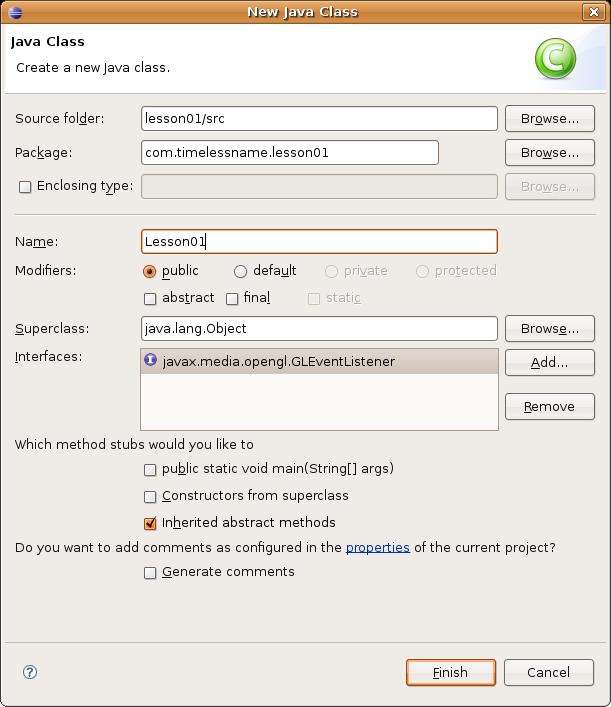
Task: Click the Finish button
Action: [450, 672]
